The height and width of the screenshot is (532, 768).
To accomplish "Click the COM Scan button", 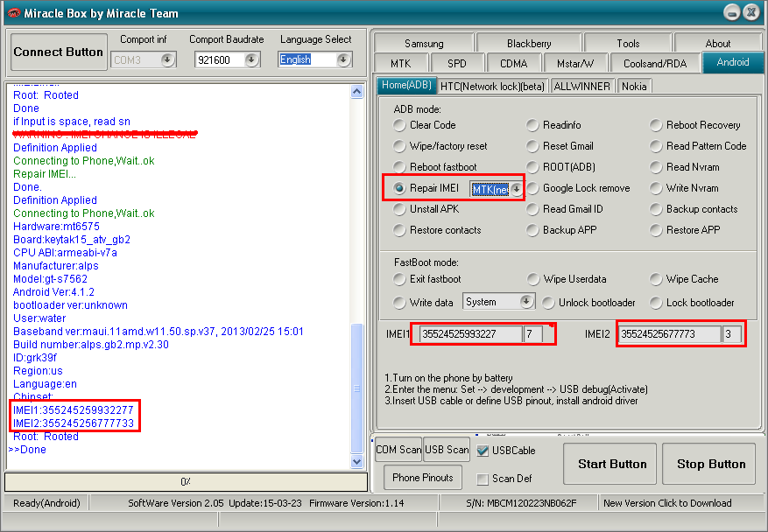I will (x=398, y=449).
